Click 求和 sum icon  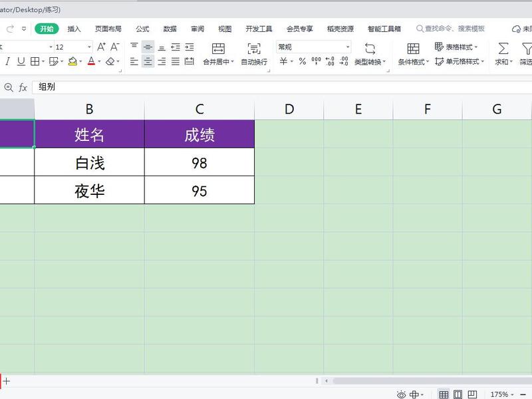503,49
